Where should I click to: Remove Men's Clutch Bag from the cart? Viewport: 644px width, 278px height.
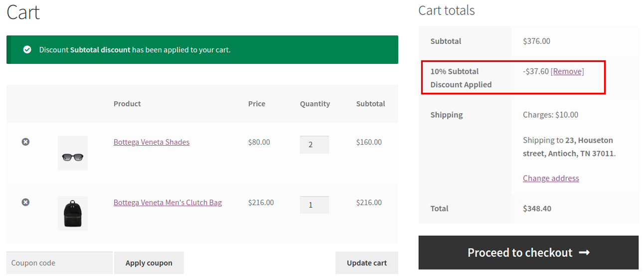(25, 202)
